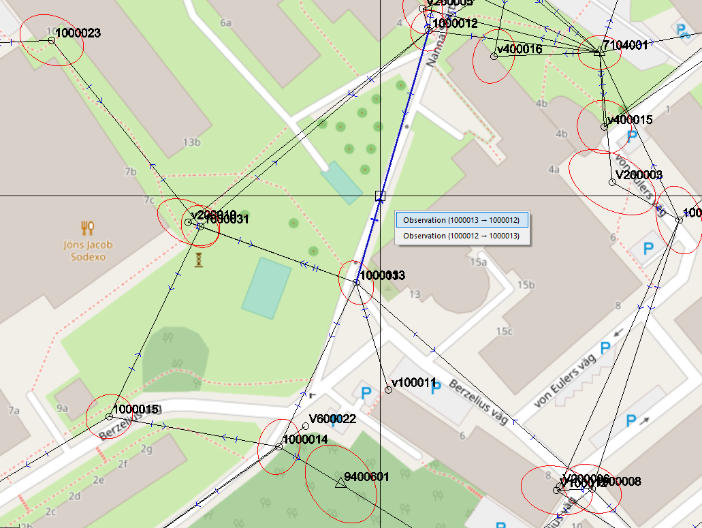Choose Observation (1000012 → 1000013) menu entry

tap(461, 236)
